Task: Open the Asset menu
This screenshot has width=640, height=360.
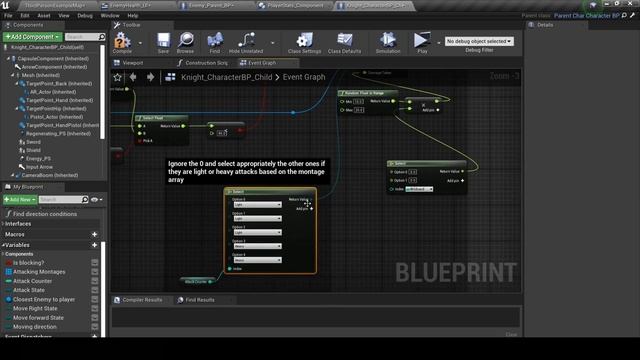Action: pyautogui.click(x=44, y=16)
